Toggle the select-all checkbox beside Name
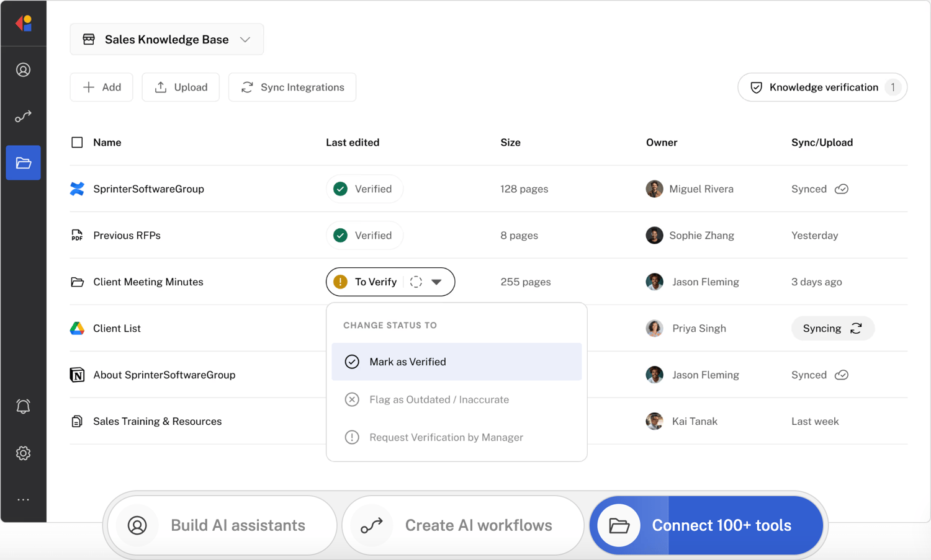 (x=77, y=143)
